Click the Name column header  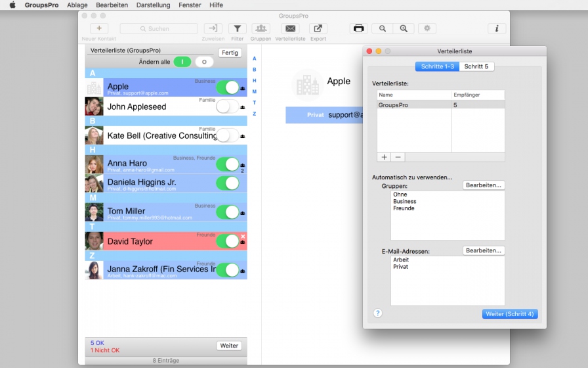pyautogui.click(x=414, y=95)
